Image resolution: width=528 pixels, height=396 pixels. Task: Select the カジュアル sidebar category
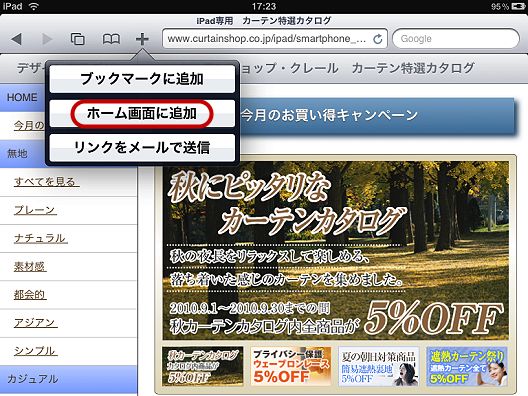[x=69, y=379]
